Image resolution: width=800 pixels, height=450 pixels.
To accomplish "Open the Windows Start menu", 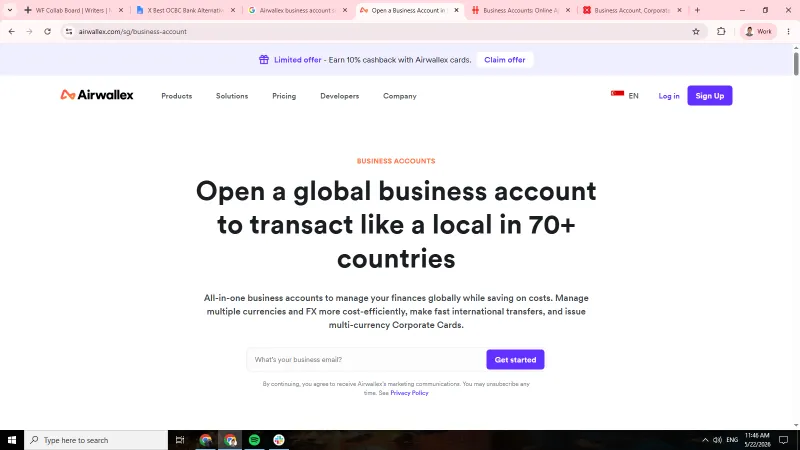I will coord(12,440).
